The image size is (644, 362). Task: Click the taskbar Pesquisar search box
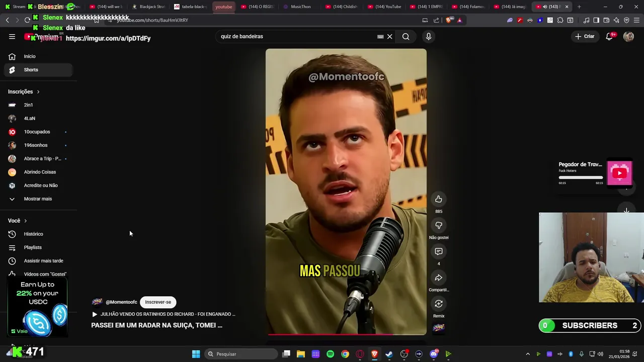(242, 354)
